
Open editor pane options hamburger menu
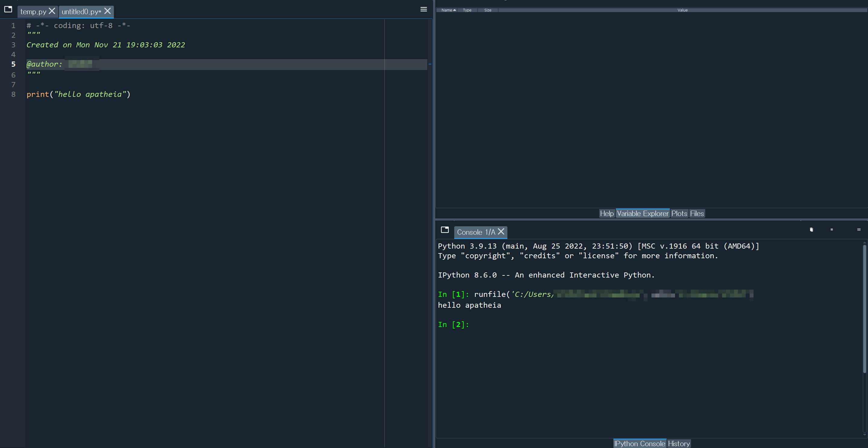point(423,9)
